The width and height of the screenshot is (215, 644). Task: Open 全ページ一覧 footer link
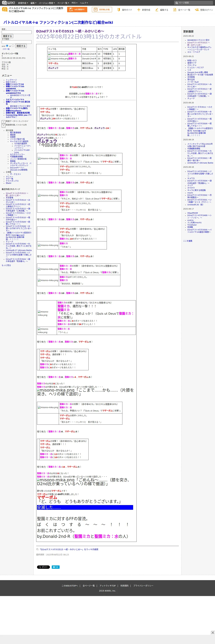click(89, 585)
